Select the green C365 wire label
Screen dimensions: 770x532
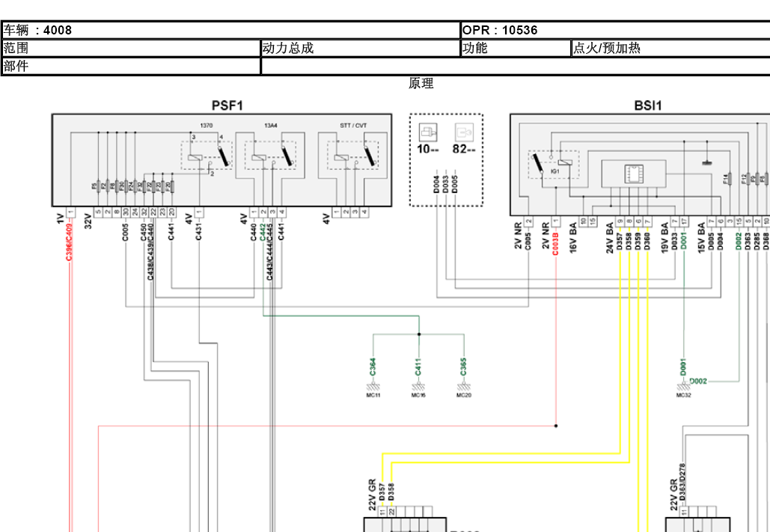pos(464,367)
